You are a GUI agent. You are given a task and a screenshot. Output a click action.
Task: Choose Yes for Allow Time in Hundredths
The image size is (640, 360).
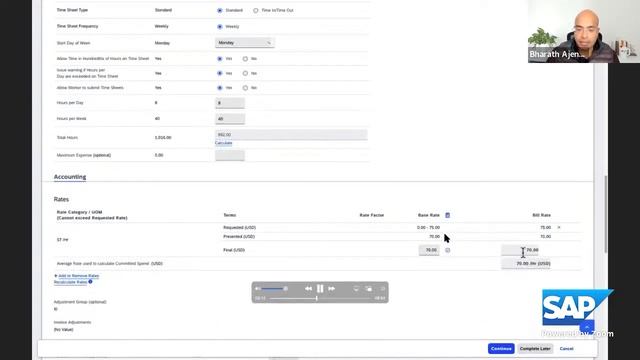(x=220, y=59)
